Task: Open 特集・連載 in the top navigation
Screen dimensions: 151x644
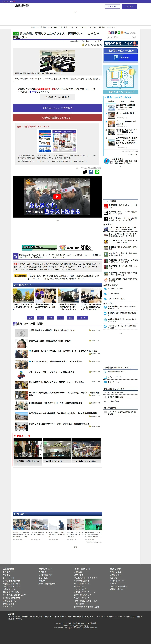Action: [58, 27]
